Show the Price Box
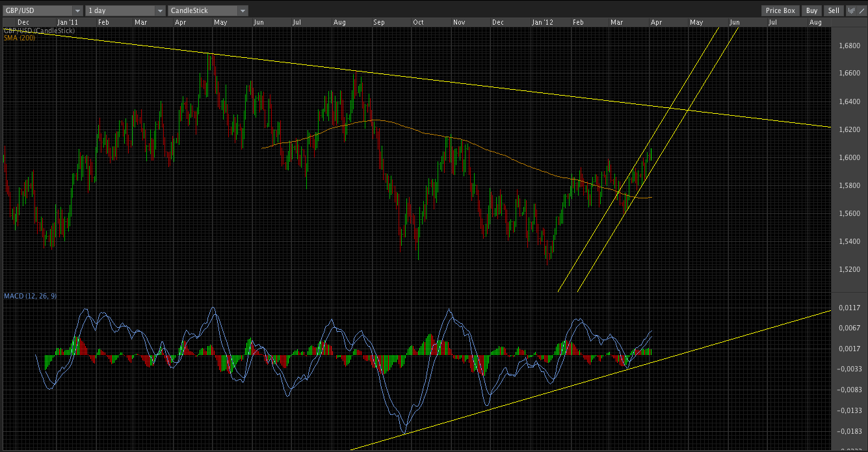This screenshot has width=868, height=452. click(780, 10)
